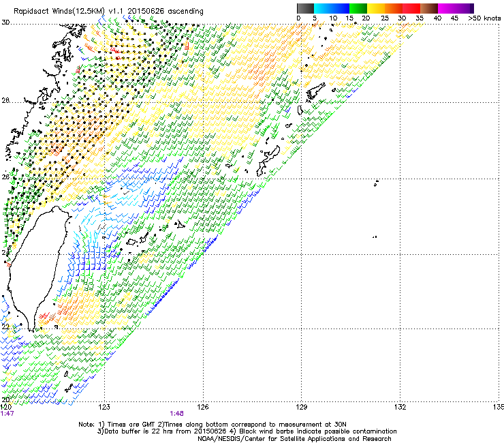This screenshot has height=443, width=504.
Task: Click the cyan 5-10 knots legend swatch
Action: [x=323, y=8]
